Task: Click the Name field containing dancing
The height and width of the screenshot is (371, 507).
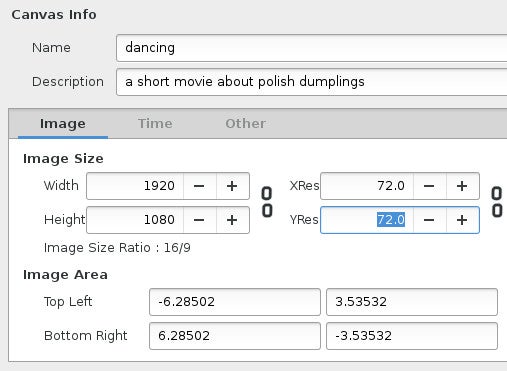Action: tap(311, 48)
